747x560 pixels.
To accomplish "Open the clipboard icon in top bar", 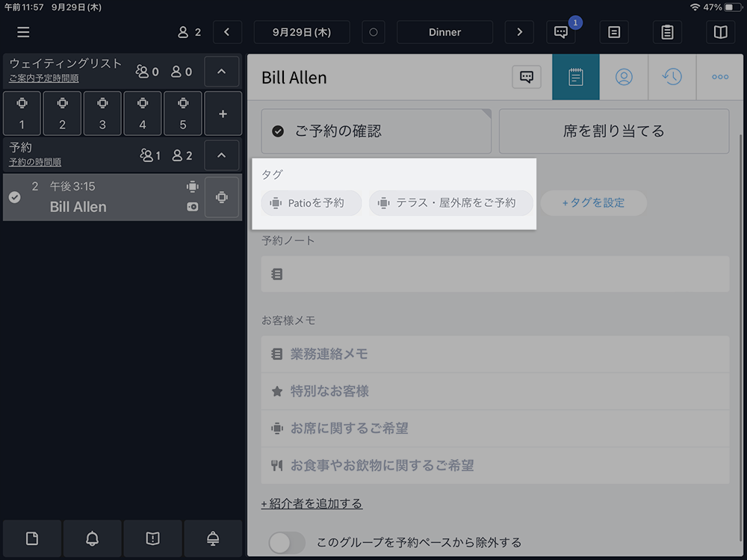I will pos(667,32).
